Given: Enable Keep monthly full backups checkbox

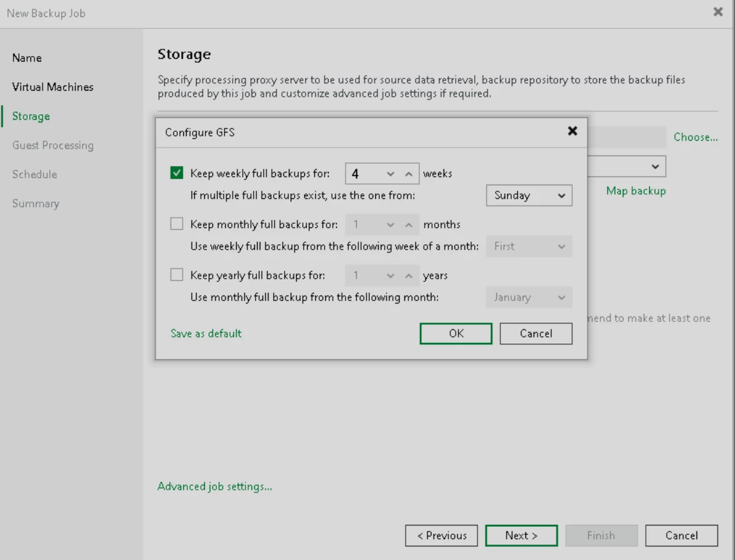Looking at the screenshot, I should (177, 224).
